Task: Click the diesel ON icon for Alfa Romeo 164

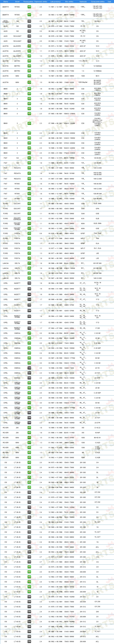Action: [29, 21]
